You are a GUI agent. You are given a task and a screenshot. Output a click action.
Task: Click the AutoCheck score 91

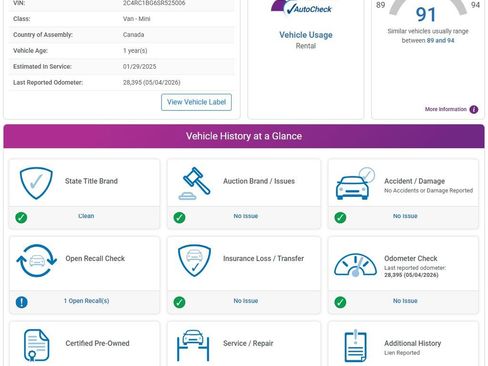(426, 15)
